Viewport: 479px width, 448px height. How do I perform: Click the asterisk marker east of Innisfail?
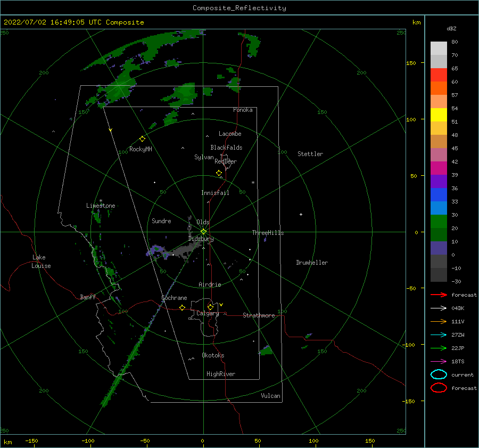(253, 183)
